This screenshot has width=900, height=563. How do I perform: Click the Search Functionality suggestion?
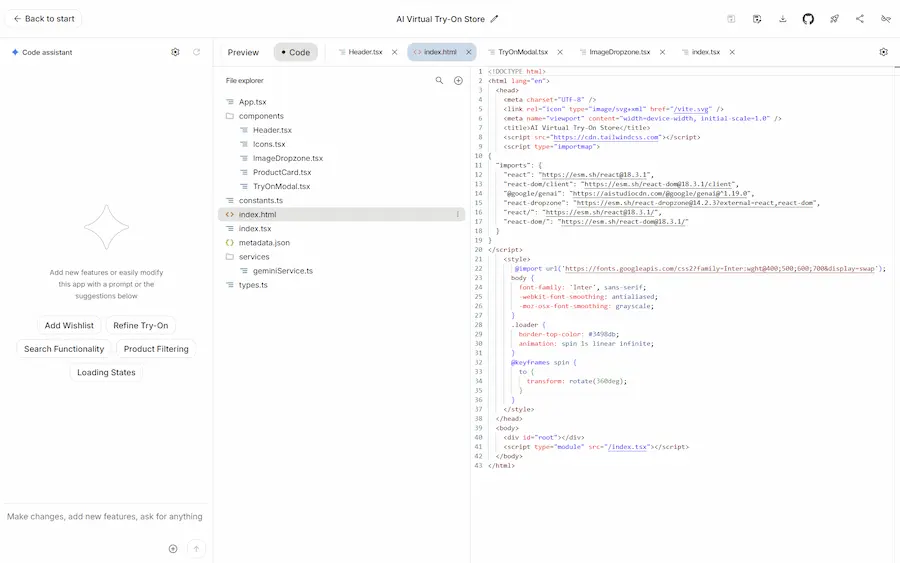point(64,349)
